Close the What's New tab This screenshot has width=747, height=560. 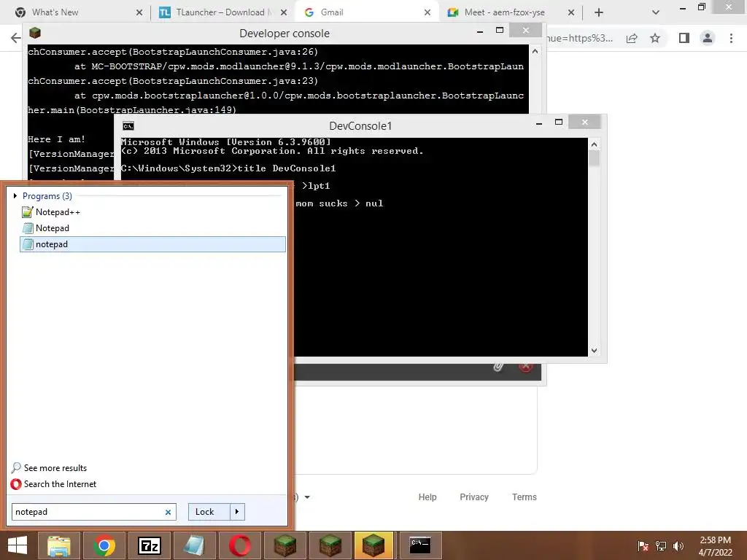click(139, 13)
